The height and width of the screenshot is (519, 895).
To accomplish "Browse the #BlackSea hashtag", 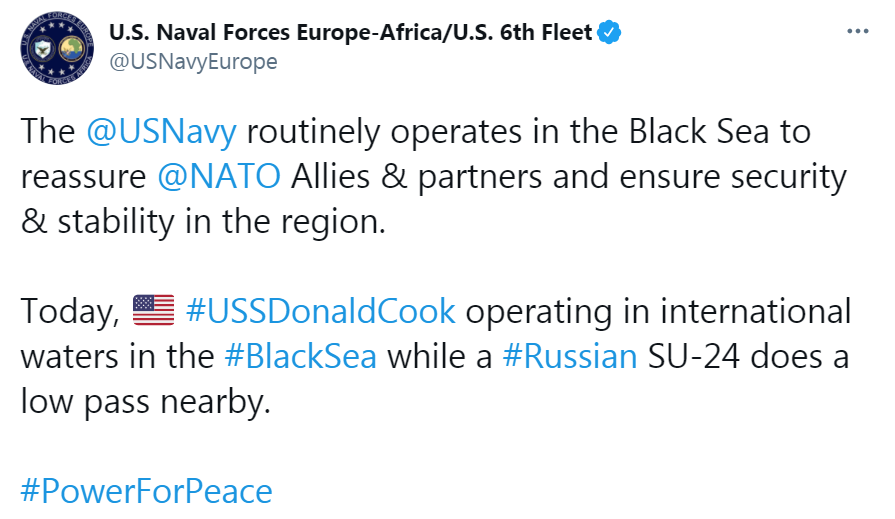I will coord(298,357).
